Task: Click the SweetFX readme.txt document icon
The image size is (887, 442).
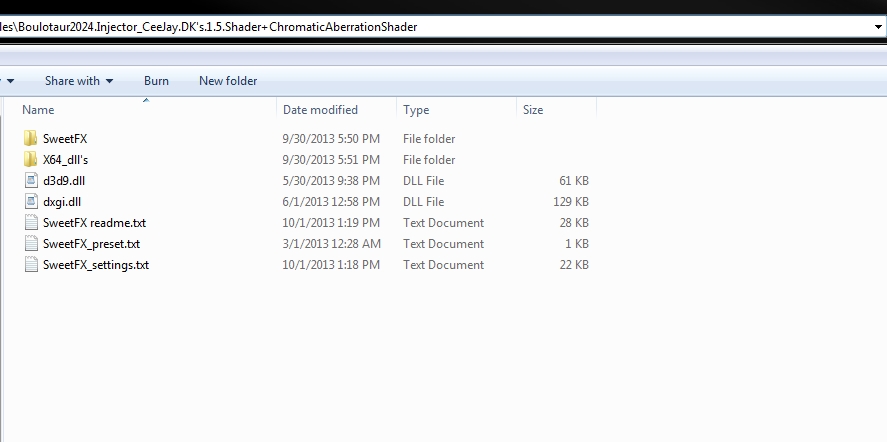Action: 30,223
